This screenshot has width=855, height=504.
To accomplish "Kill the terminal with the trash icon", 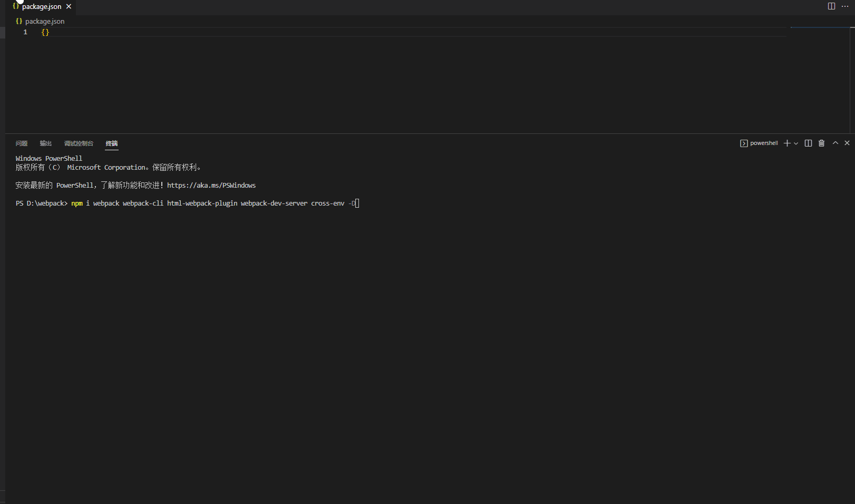I will pos(821,143).
